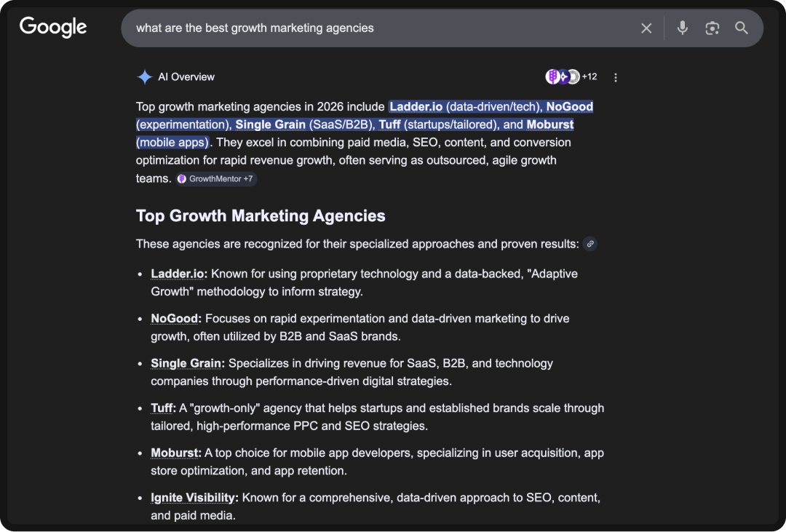Click the link icon after proven results

590,244
